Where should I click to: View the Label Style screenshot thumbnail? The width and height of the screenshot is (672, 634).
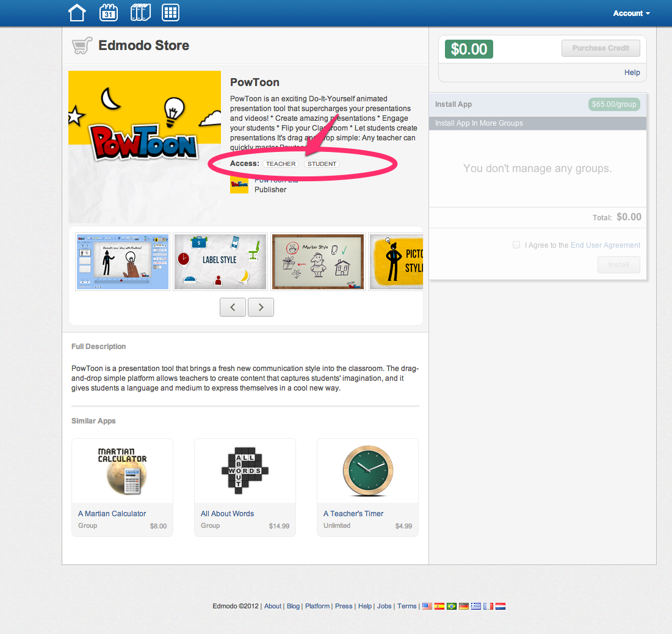pos(220,261)
